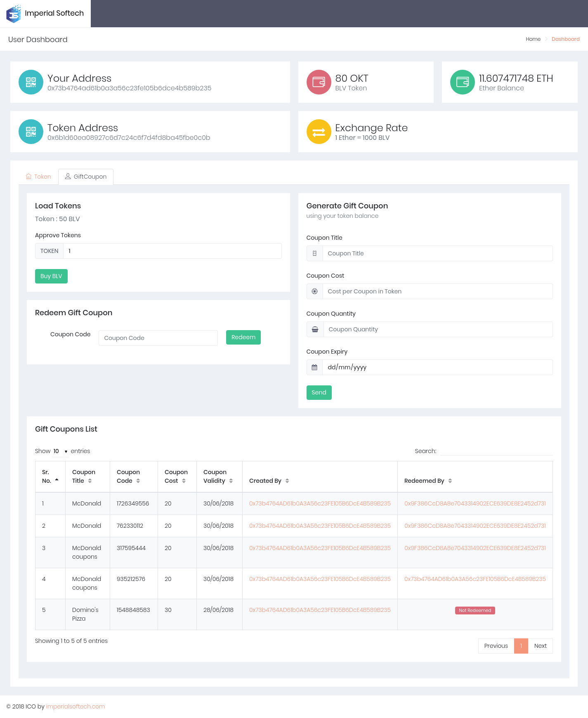
Task: Click the Buy BLV button
Action: tap(51, 276)
